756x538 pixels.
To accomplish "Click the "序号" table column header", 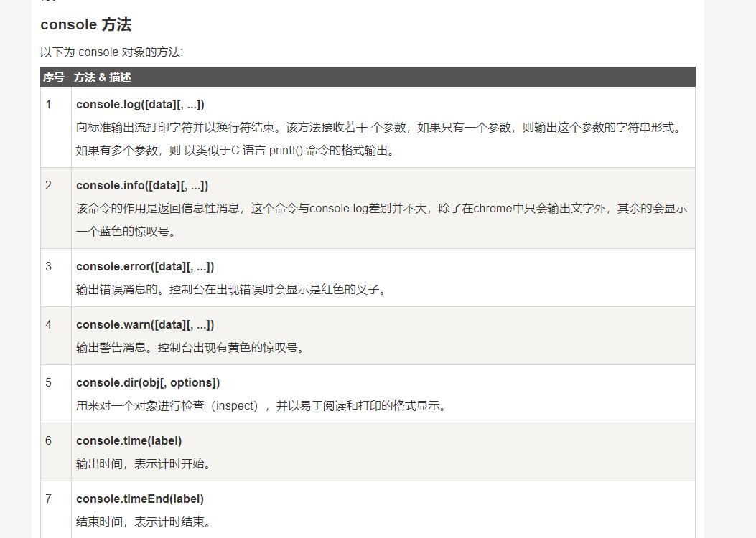I will pos(53,77).
